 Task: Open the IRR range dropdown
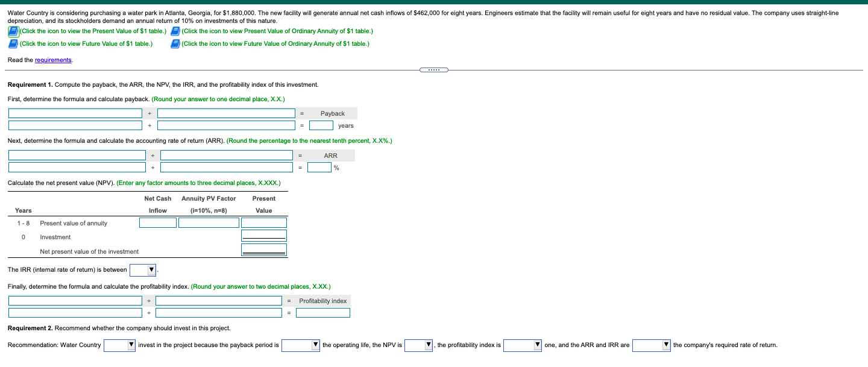(143, 269)
